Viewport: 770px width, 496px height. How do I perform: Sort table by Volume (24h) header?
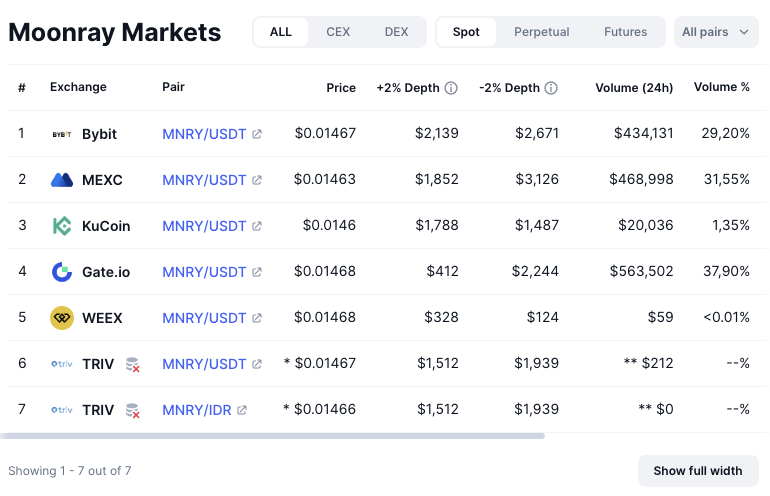point(634,88)
